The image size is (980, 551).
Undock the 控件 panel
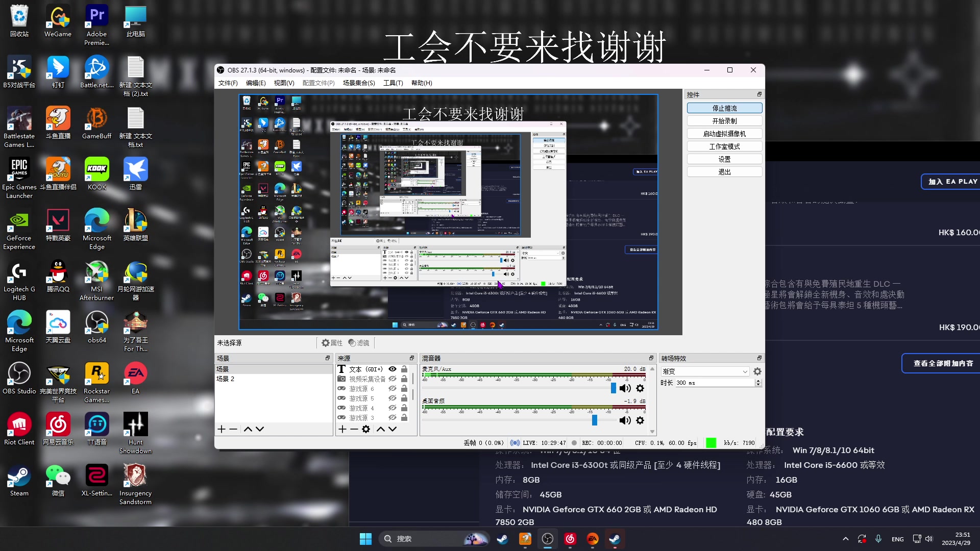pyautogui.click(x=759, y=94)
